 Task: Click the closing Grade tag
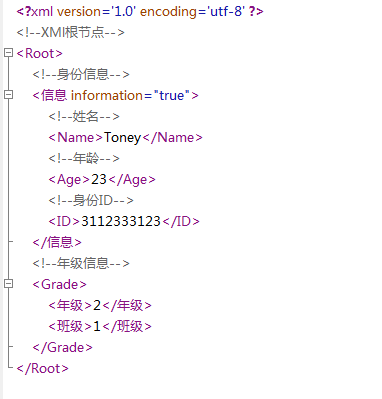[x=62, y=347]
